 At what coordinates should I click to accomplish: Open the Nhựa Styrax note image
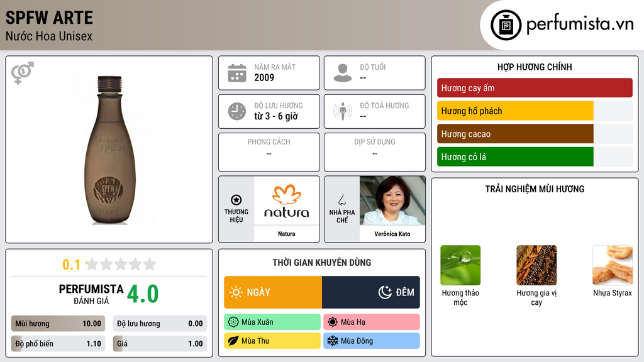(x=613, y=265)
